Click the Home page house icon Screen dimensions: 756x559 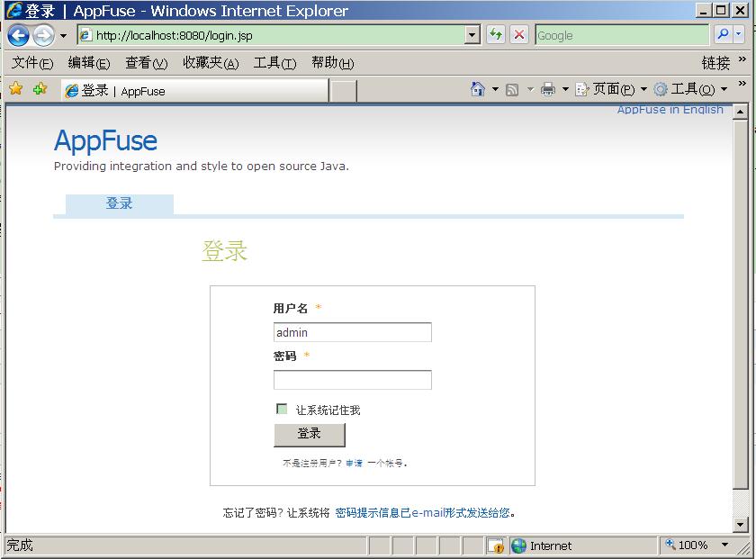coord(477,89)
